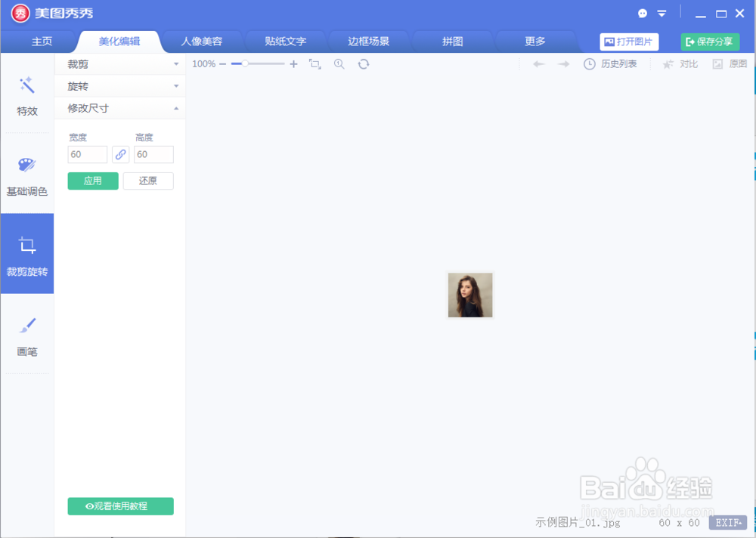Switch to the 拼图 tab
The image size is (756, 538).
click(453, 42)
